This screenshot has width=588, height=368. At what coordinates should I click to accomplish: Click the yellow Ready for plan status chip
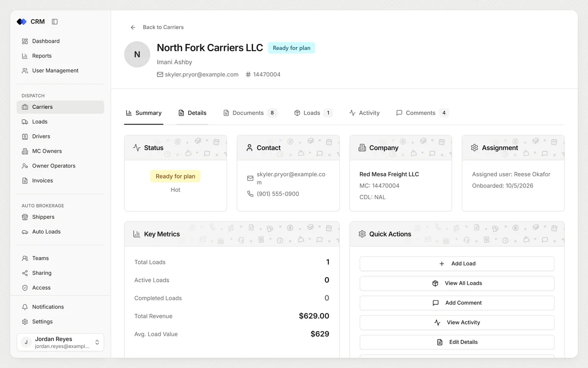pos(175,176)
